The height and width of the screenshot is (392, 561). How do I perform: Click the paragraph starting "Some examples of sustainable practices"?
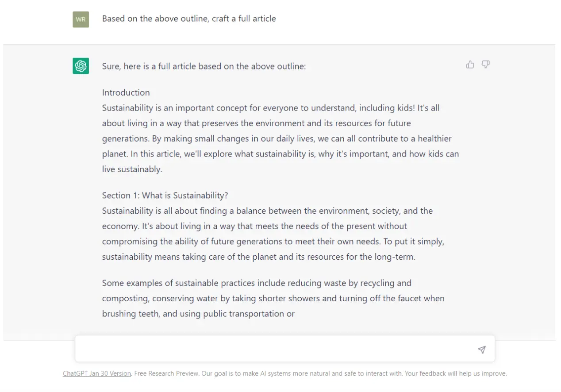[273, 298]
